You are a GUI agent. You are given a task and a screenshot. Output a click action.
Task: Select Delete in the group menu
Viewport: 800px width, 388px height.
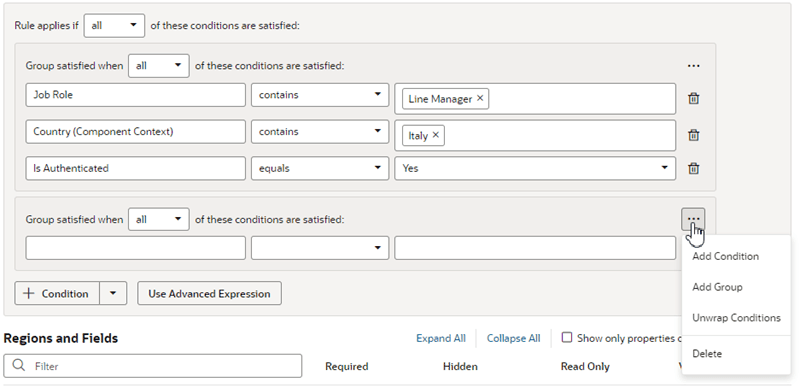point(707,353)
